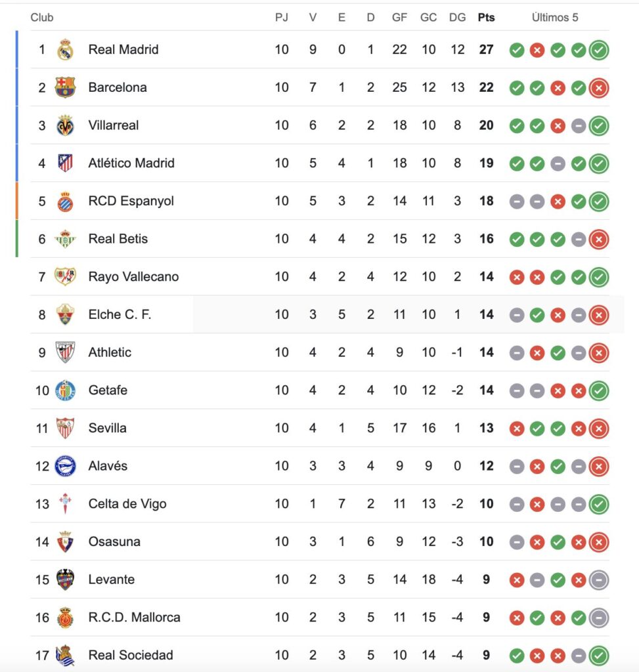The image size is (639, 672).
Task: Open the Rayo Vallecano team name
Action: (133, 276)
